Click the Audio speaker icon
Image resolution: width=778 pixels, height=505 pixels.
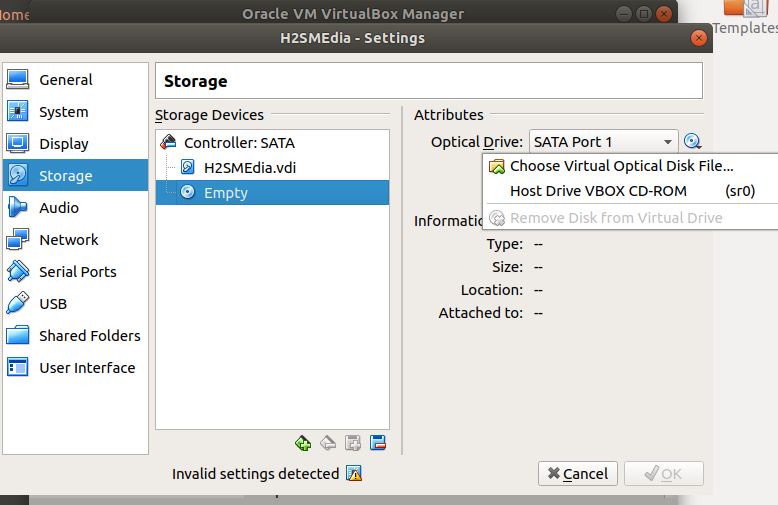click(x=18, y=207)
